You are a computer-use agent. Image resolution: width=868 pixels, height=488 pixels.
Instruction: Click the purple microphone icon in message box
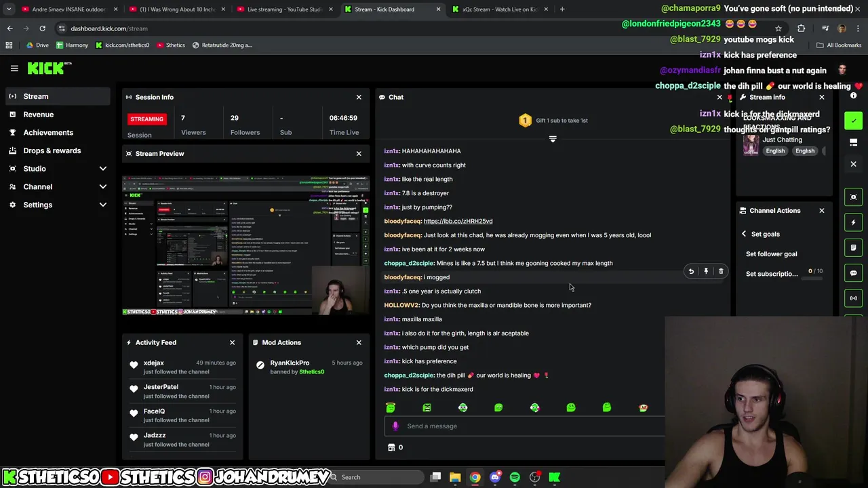coord(395,426)
